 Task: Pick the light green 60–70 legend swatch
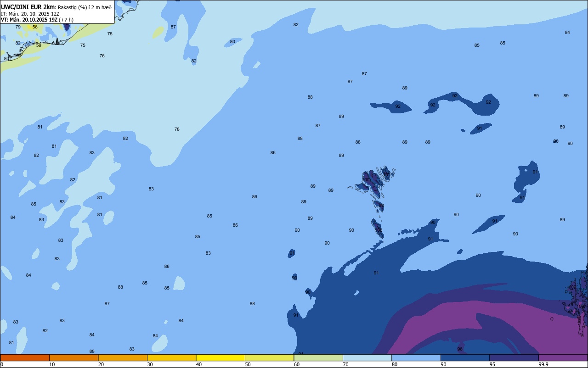click(318, 357)
